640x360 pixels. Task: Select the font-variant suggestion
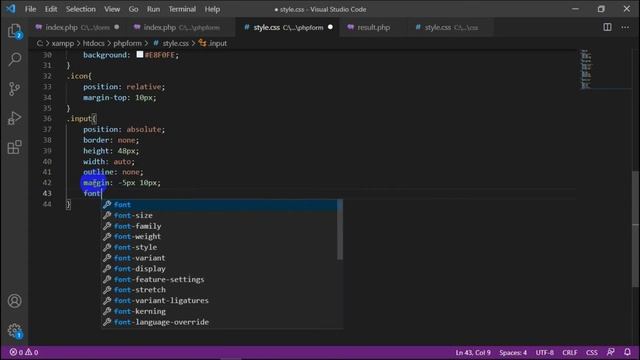tap(220, 258)
